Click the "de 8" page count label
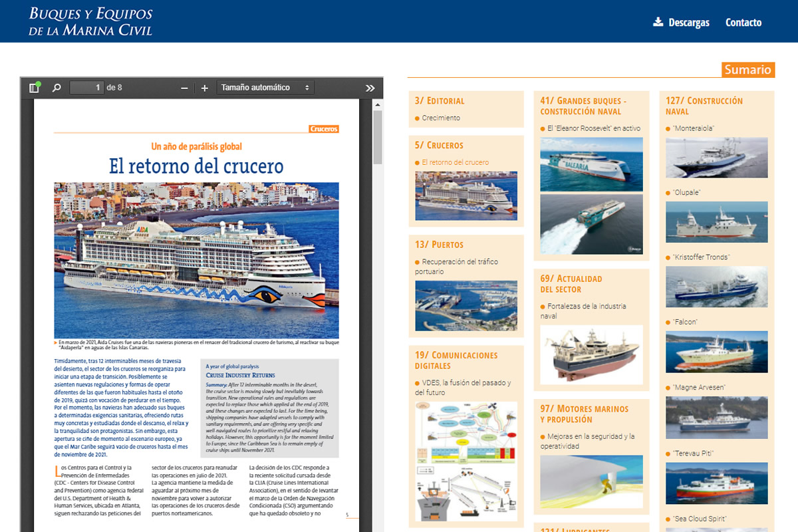Viewport: 798px width, 532px height. 114,88
